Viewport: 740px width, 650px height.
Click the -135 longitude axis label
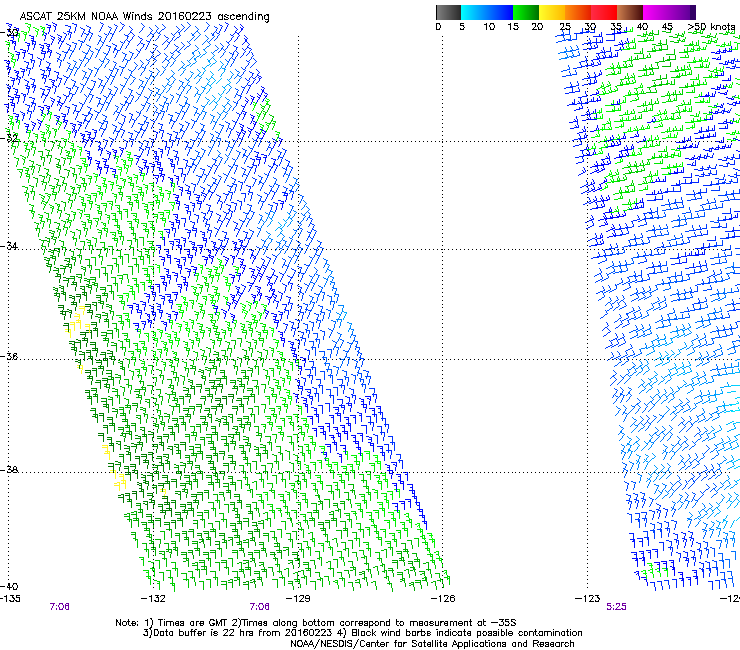pos(10,599)
